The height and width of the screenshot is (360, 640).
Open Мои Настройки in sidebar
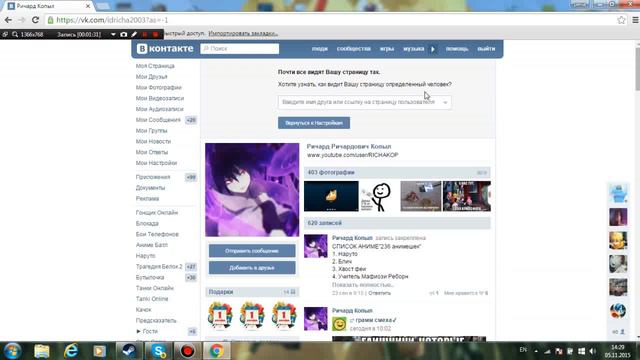[156, 163]
